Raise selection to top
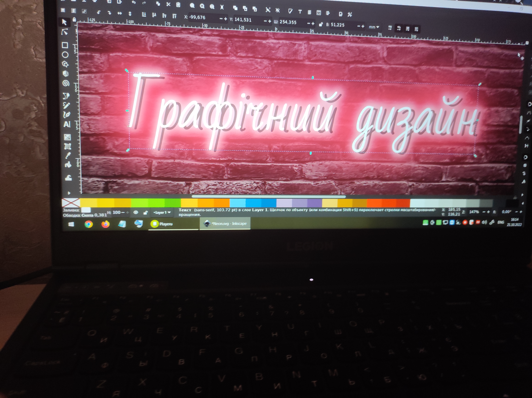Viewport: 532px width, 398px height. click(175, 16)
